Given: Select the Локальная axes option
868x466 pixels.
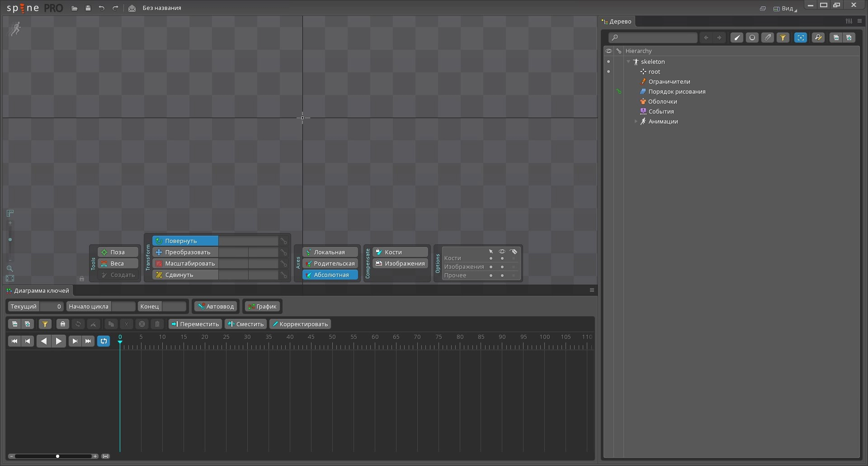Looking at the screenshot, I should click(330, 252).
